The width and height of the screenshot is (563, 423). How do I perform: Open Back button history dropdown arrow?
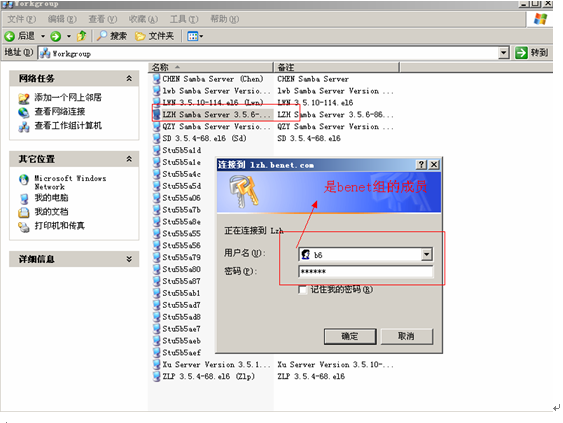pyautogui.click(x=43, y=36)
